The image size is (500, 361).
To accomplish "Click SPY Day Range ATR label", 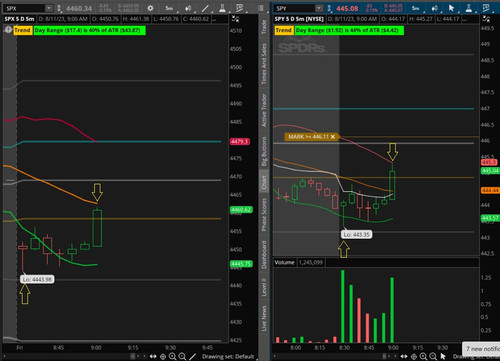I will [x=349, y=30].
